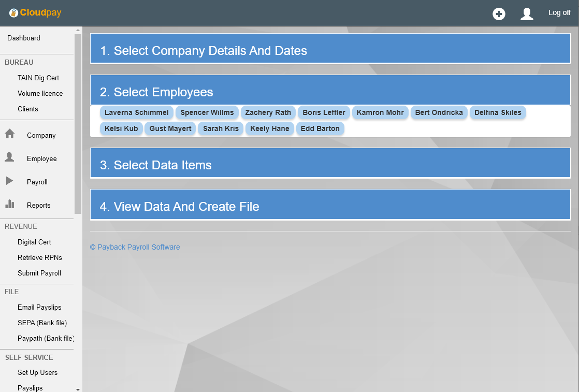Open the user profile icon
The image size is (579, 392).
527,14
